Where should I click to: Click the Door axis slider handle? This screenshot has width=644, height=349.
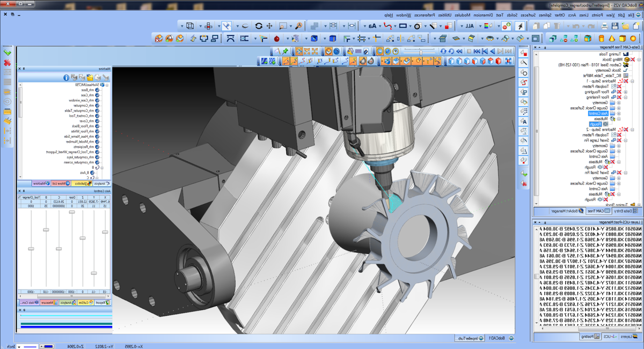click(72, 212)
